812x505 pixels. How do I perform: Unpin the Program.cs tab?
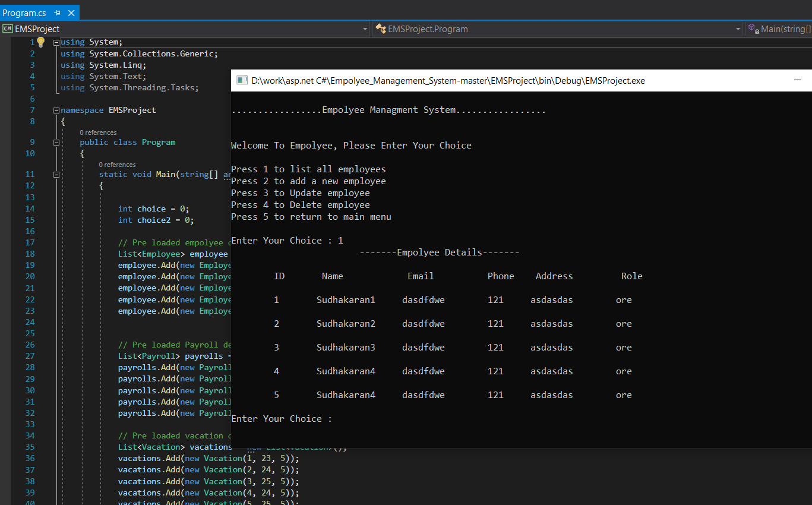tap(56, 12)
